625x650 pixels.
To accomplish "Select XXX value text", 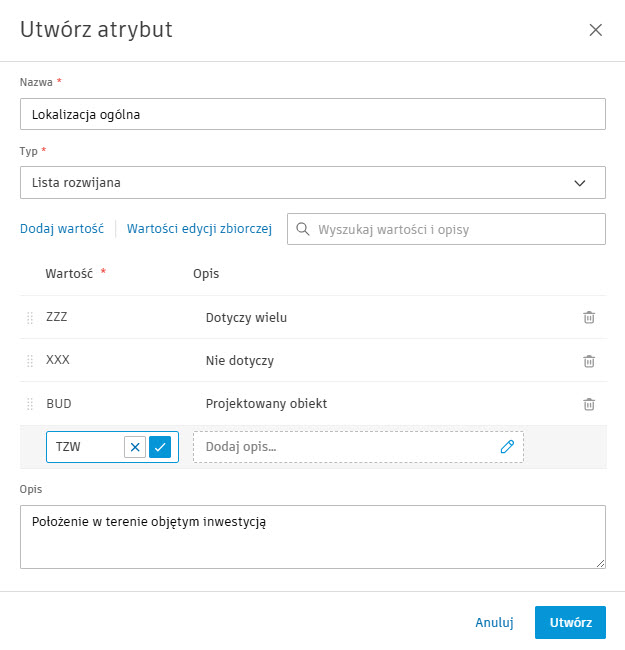I will coord(58,360).
